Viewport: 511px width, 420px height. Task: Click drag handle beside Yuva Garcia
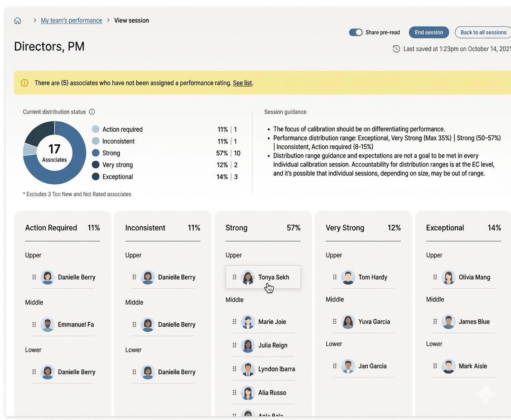[335, 322]
